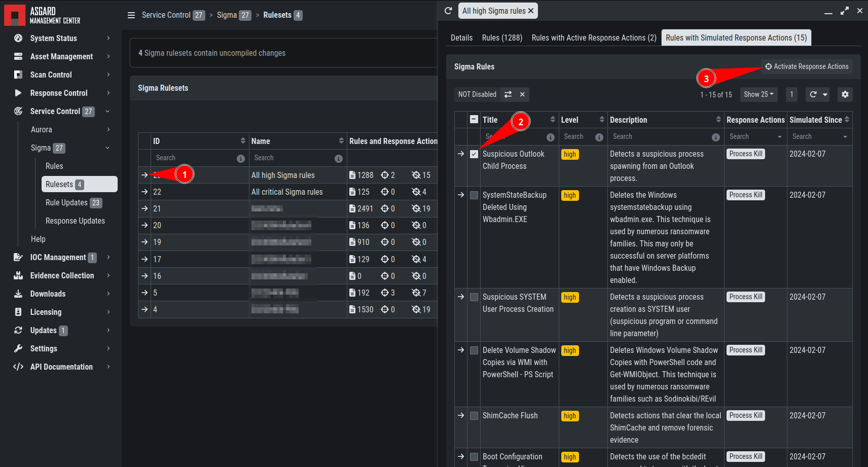Click Process Kill badge for ShimCache Flush

746,415
